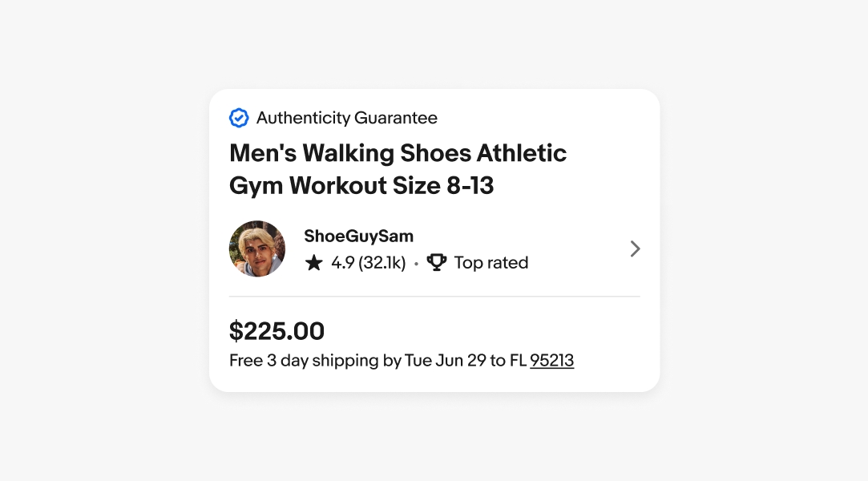The height and width of the screenshot is (481, 868).
Task: Click the checkmark inside the verification badge
Action: point(239,118)
